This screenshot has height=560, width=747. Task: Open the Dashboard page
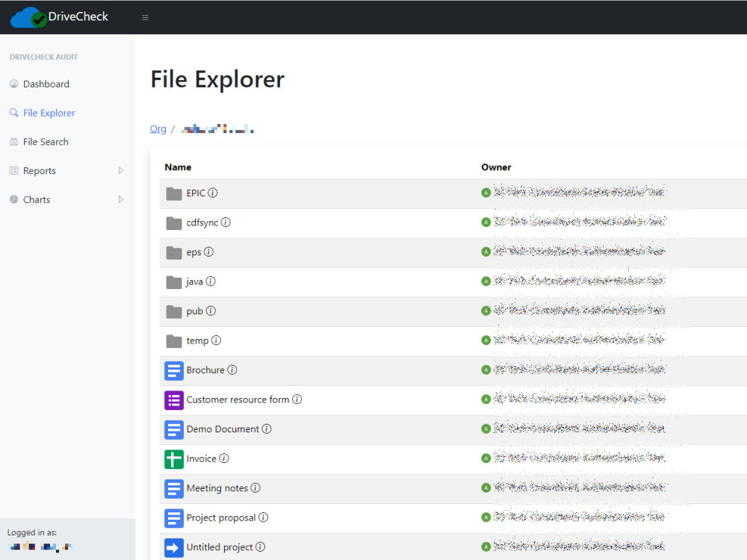click(x=46, y=84)
